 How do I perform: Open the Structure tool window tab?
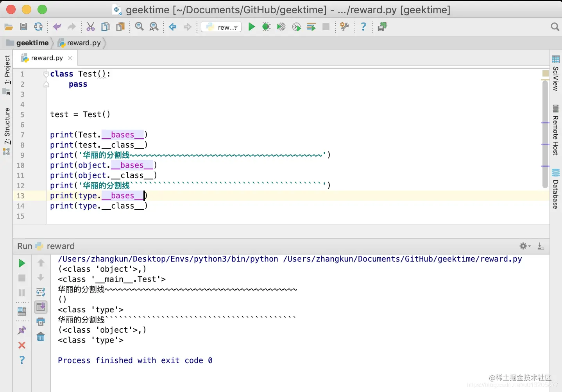[7, 131]
